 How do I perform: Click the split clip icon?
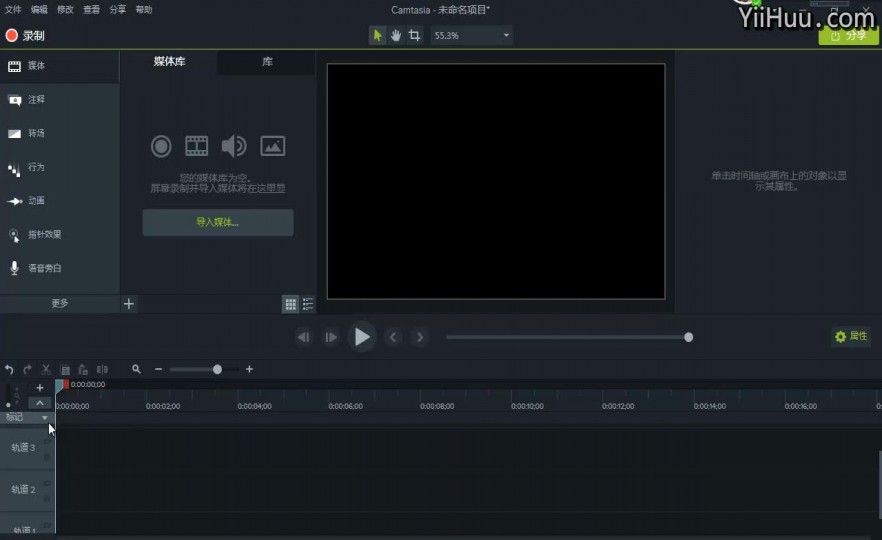(102, 370)
